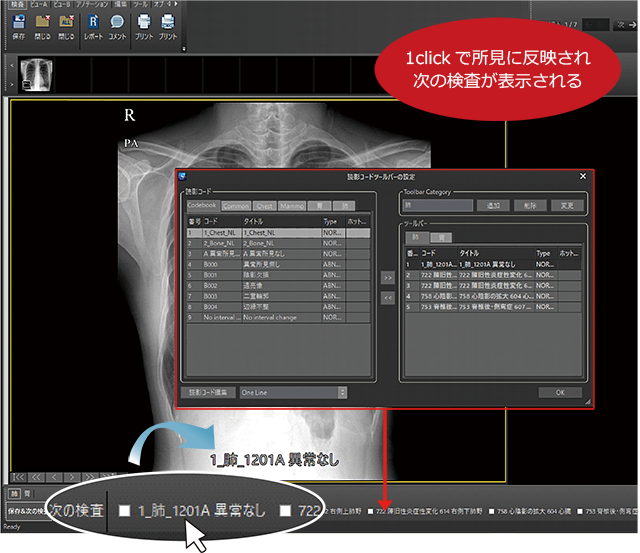The height and width of the screenshot is (553, 640).
Task: Click the << remove-from-toolbar arrow button
Action: tap(388, 297)
